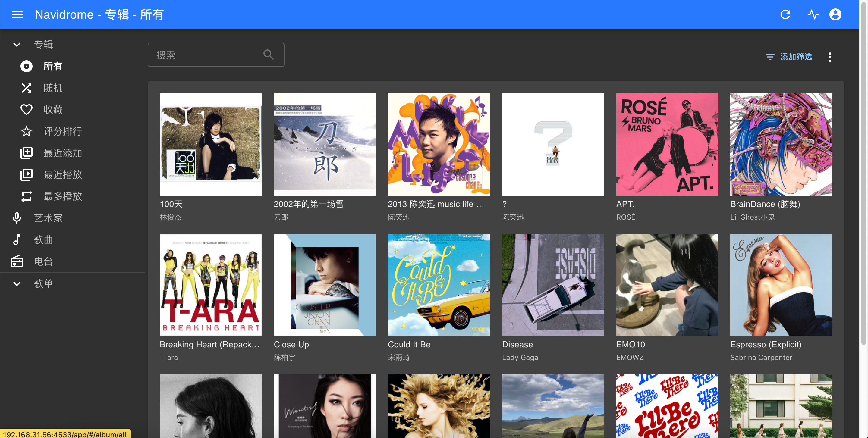868x438 pixels.
Task: Open the Espresso (Explicit) album cover
Action: point(781,285)
